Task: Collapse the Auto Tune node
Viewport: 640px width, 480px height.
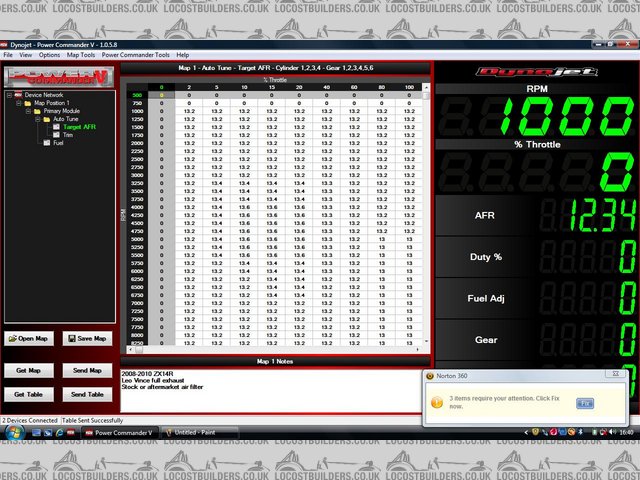Action: pyautogui.click(x=38, y=119)
